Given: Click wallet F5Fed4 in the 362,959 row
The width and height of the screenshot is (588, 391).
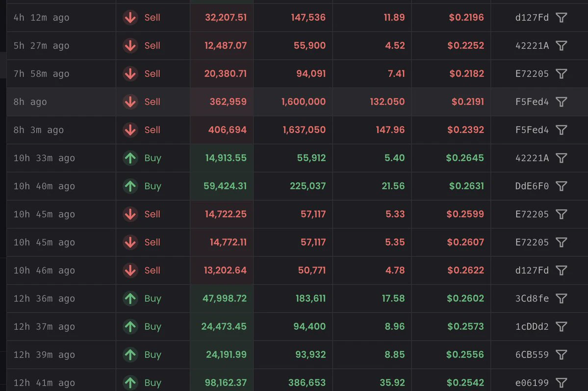Looking at the screenshot, I should 532,102.
